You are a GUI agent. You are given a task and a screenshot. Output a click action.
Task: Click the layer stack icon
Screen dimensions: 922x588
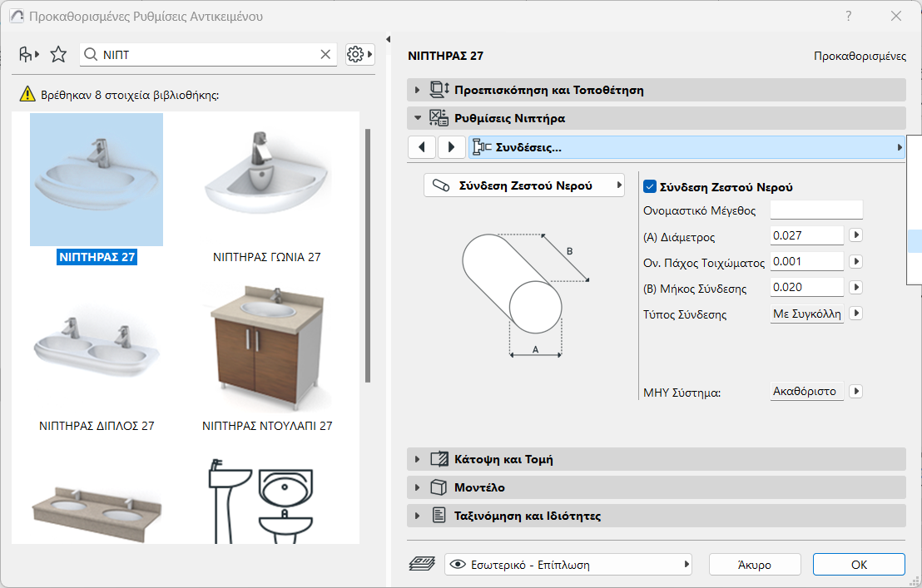422,565
